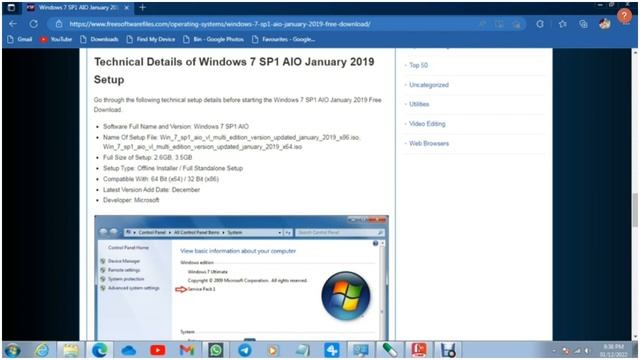Open WhatsApp taskbar icon
Screen dimensions: 640x360
tap(216, 350)
